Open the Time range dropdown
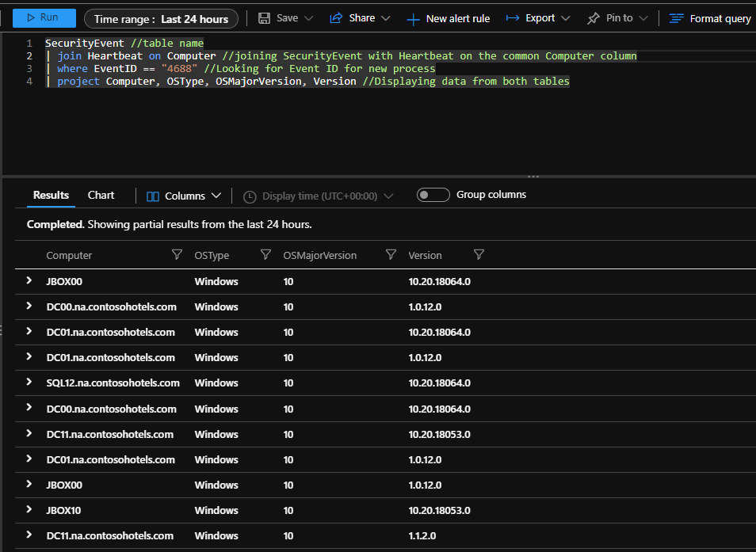Screen dimensions: 756x552 tap(161, 17)
